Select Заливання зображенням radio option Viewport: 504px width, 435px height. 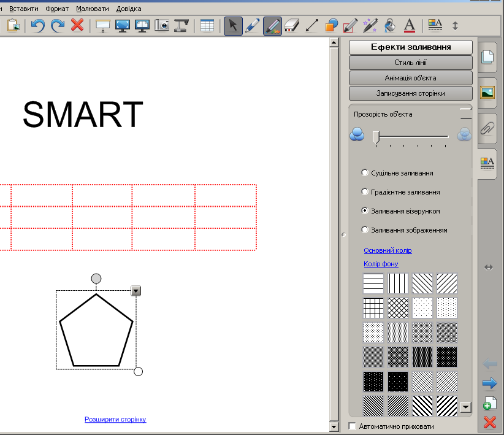365,229
